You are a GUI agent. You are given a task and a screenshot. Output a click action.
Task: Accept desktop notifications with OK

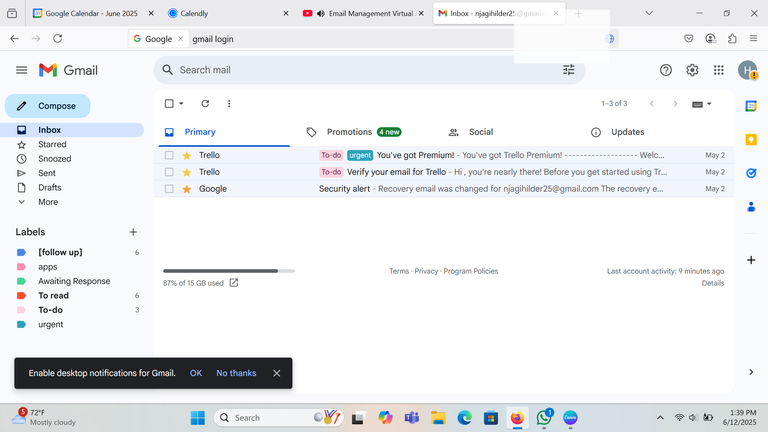tap(196, 373)
